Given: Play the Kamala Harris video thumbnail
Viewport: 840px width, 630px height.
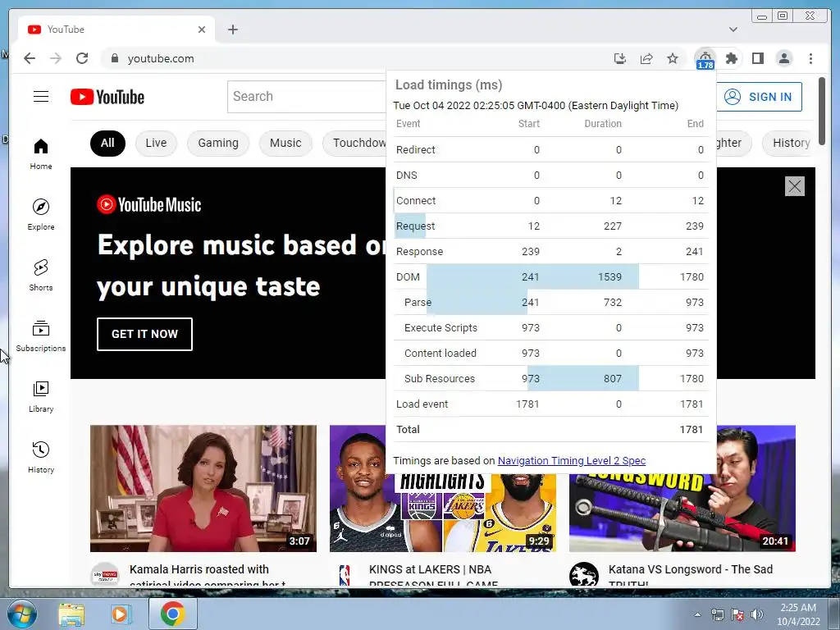Looking at the screenshot, I should [x=203, y=488].
